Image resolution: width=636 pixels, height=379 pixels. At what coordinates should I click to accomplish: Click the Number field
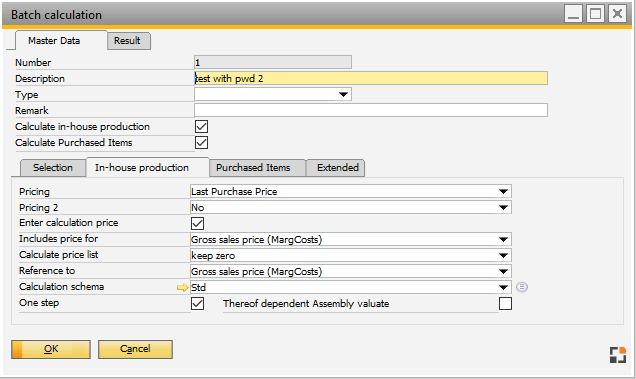click(273, 62)
